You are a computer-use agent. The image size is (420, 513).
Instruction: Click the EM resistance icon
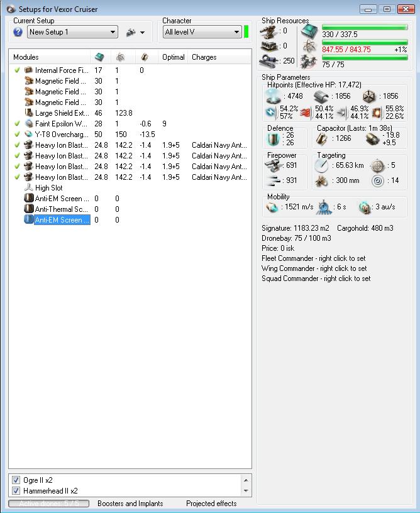click(271, 113)
